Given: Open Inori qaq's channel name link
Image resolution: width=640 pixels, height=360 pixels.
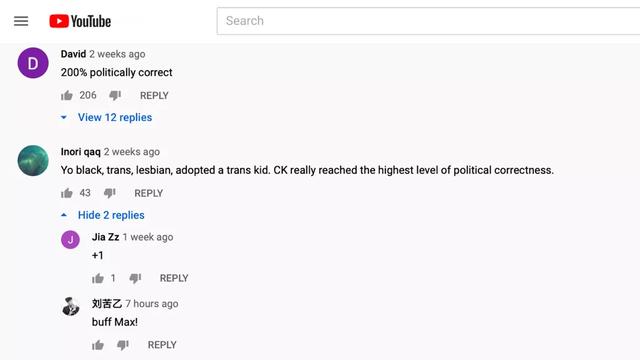Looking at the screenshot, I should (x=80, y=152).
